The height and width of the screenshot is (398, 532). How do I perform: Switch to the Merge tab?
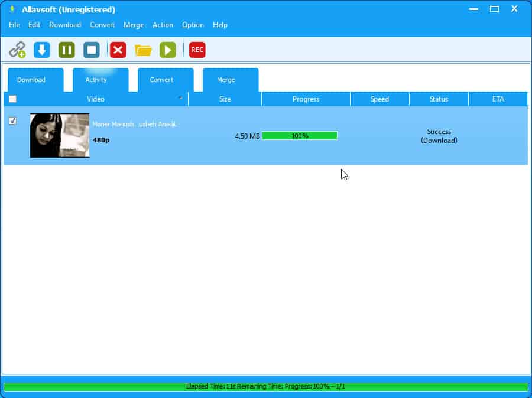click(x=231, y=80)
